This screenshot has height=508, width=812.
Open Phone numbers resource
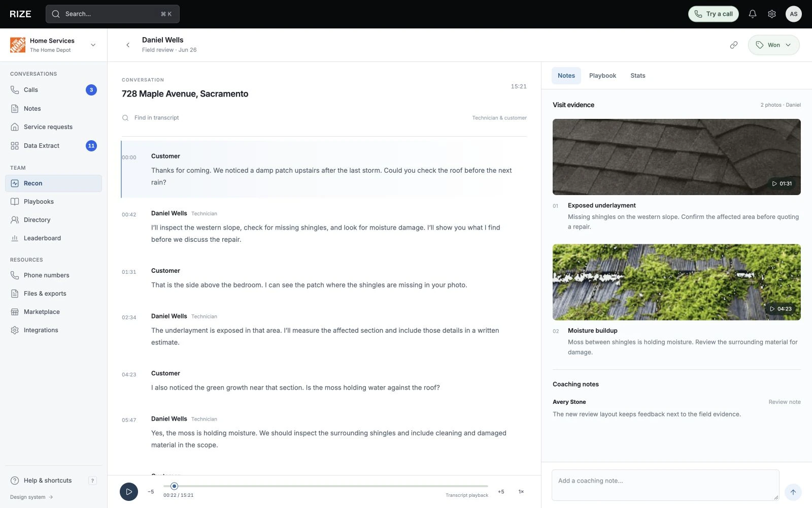[x=53, y=275]
